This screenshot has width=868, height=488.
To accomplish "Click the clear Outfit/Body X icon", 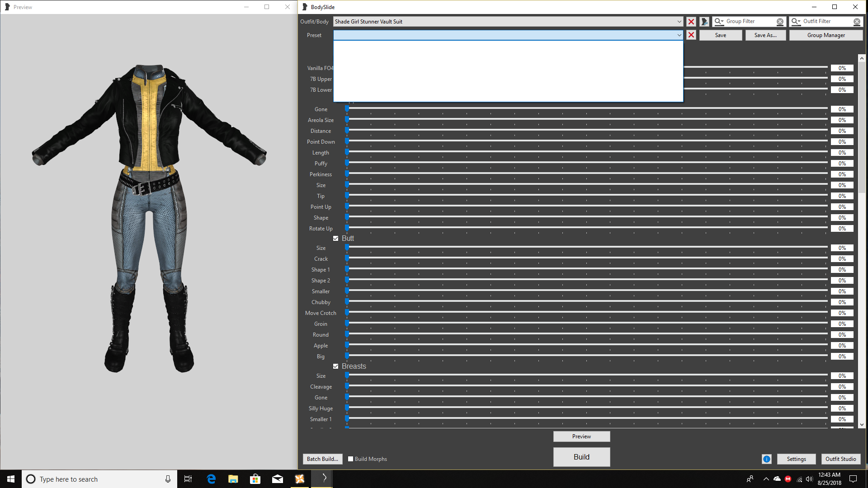I will (x=690, y=21).
